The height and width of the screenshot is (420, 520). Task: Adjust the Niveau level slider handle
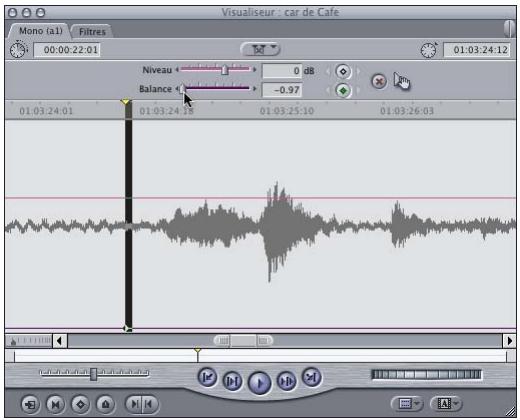pyautogui.click(x=225, y=70)
